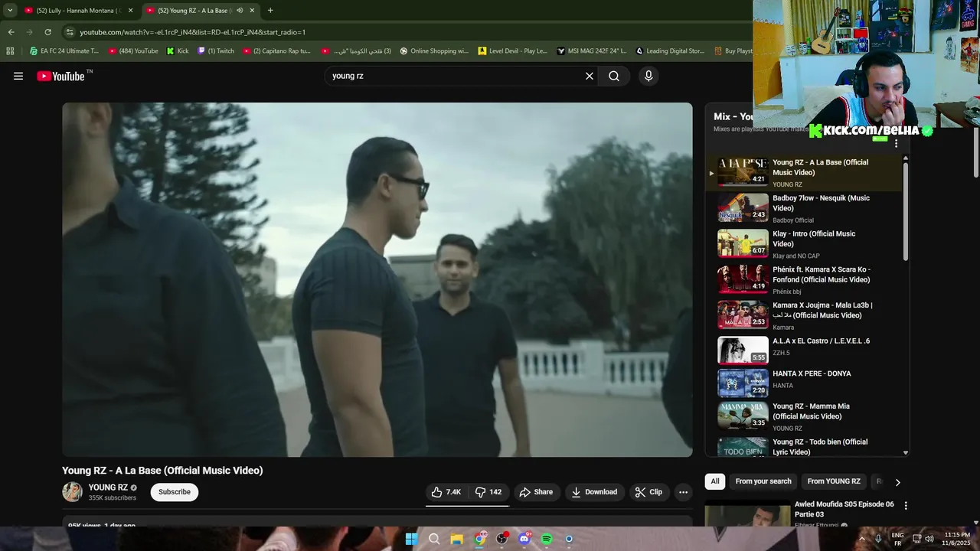Image resolution: width=980 pixels, height=551 pixels.
Task: Open the Online Shopping bookmark
Action: [x=434, y=51]
